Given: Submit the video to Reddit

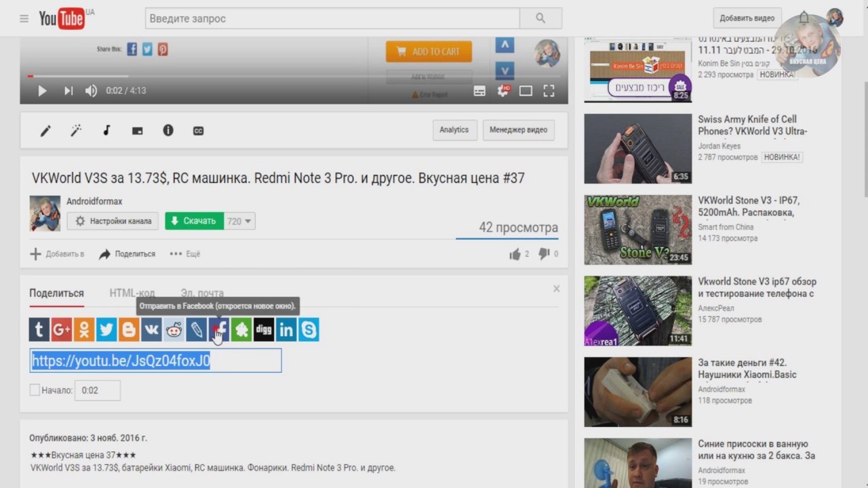Looking at the screenshot, I should 174,330.
